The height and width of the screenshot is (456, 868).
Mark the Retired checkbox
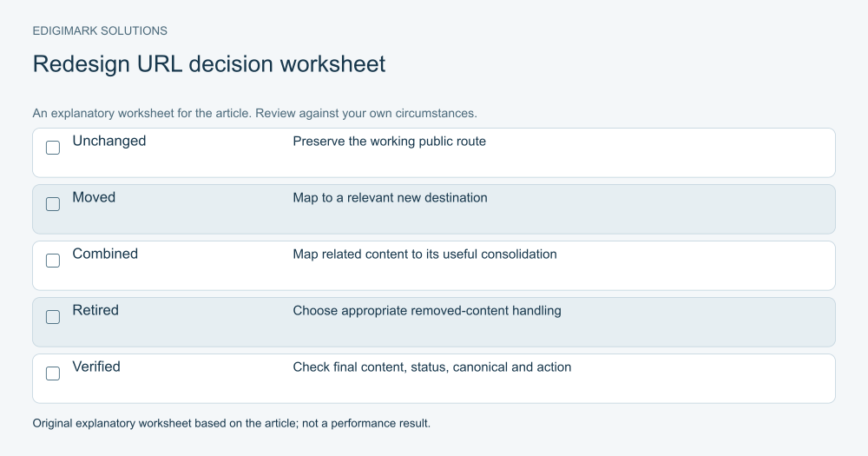pyautogui.click(x=53, y=317)
